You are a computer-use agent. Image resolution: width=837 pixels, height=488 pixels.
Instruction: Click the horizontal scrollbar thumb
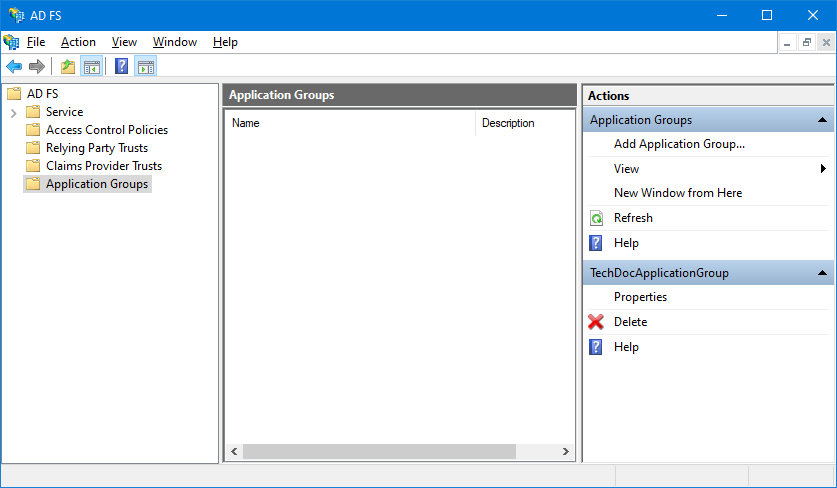379,452
